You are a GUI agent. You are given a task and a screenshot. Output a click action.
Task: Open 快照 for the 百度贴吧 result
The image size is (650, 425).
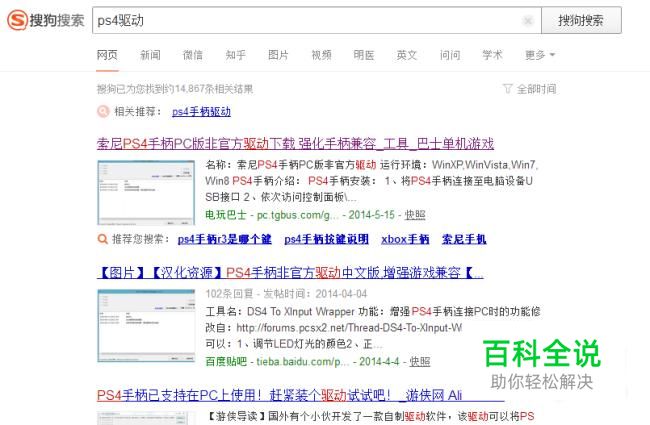click(420, 362)
